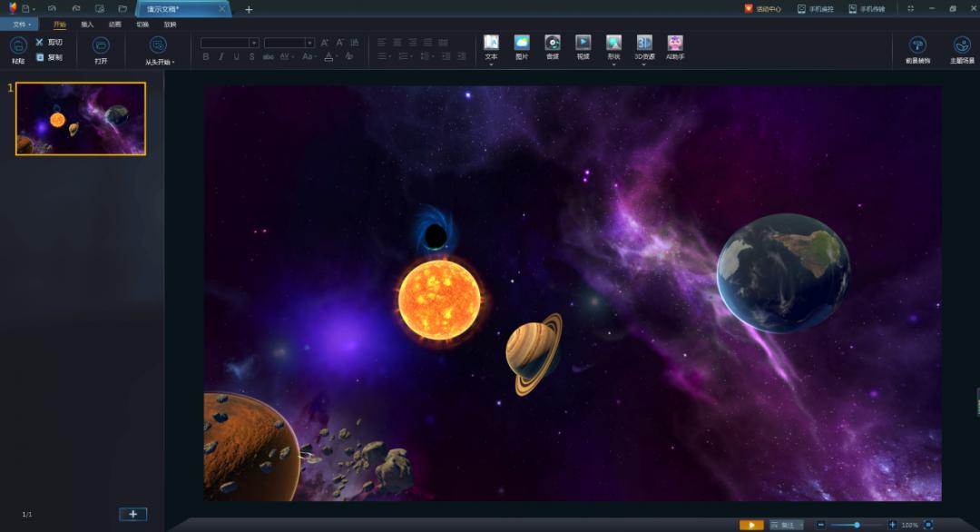Click the zoom slider handle
The width and height of the screenshot is (980, 532).
click(857, 525)
